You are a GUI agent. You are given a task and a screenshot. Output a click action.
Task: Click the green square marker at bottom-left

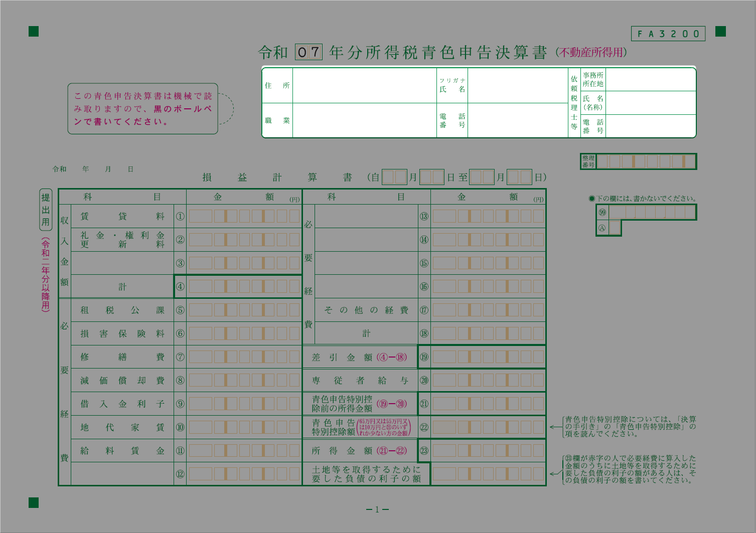point(34,502)
